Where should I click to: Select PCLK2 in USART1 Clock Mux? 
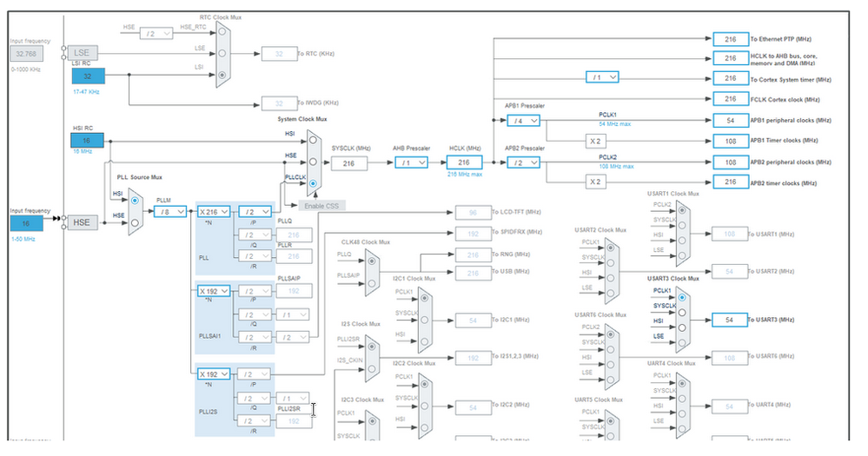pyautogui.click(x=682, y=210)
